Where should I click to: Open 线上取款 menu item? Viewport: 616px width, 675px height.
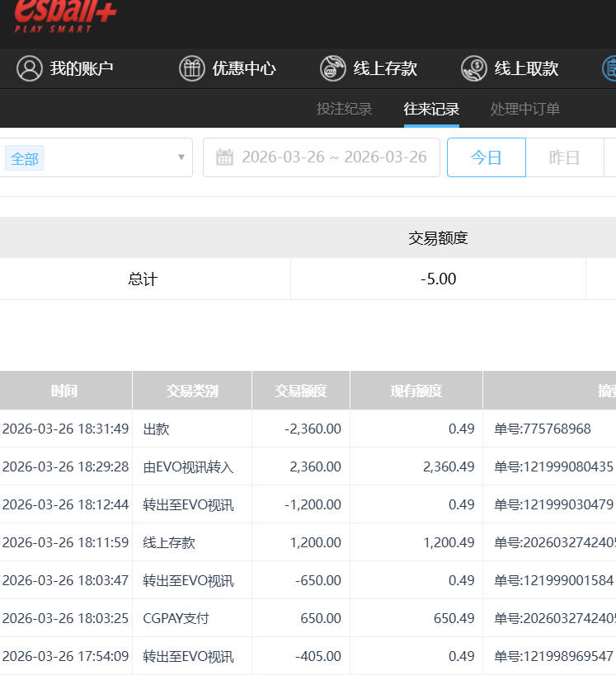click(x=526, y=68)
